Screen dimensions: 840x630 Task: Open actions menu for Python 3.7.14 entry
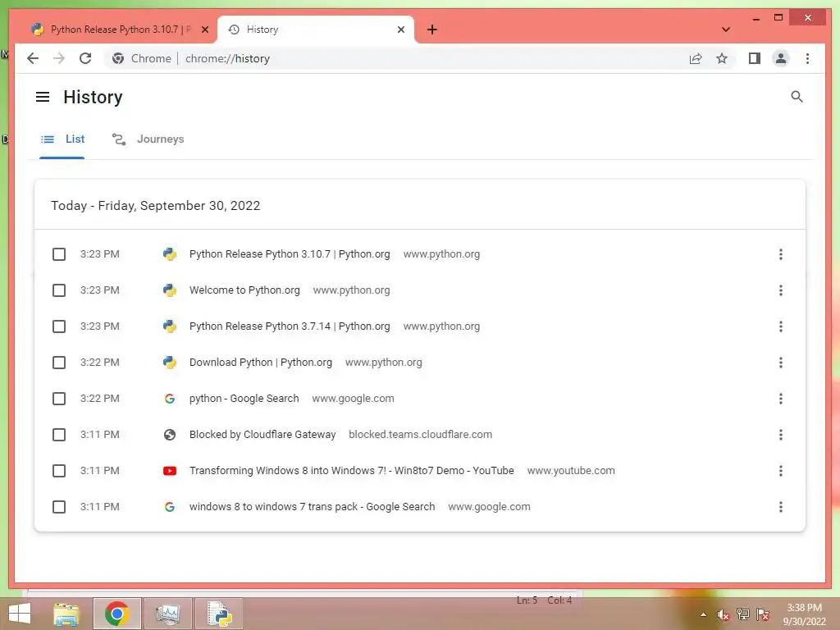[781, 326]
